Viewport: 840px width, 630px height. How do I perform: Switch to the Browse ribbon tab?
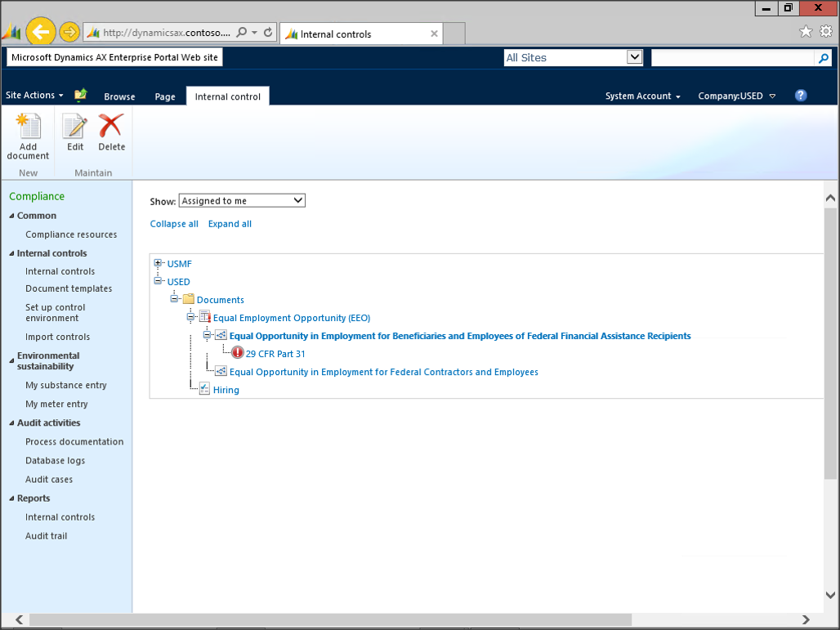119,96
